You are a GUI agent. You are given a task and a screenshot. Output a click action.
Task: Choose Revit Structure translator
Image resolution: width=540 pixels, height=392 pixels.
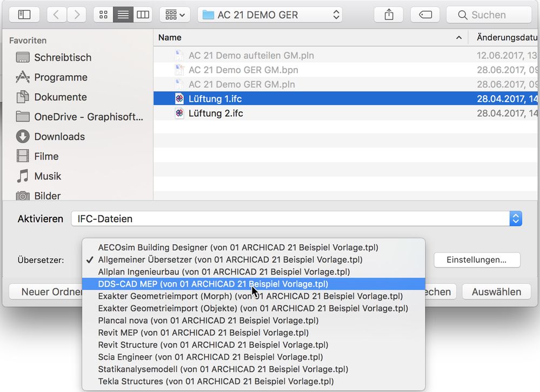pyautogui.click(x=254, y=345)
